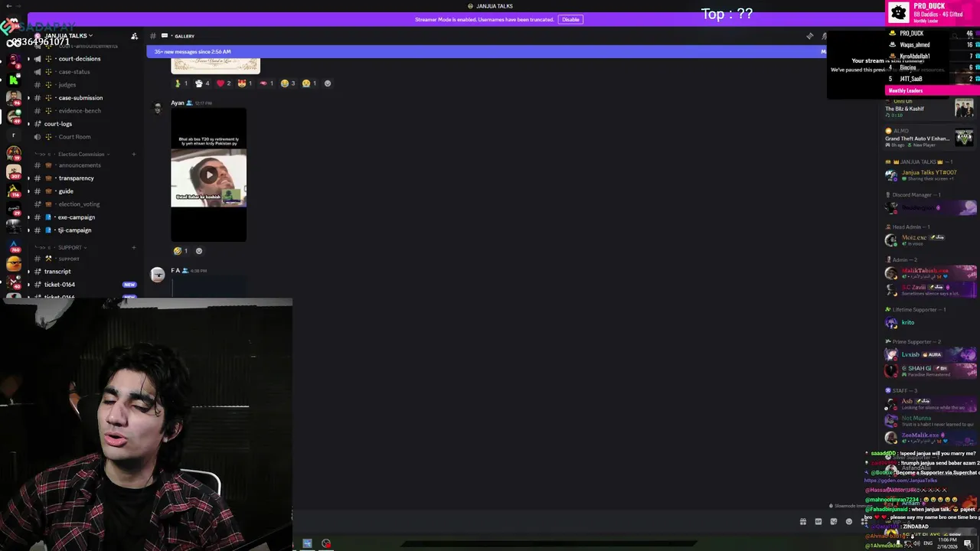Open the server icon with 96 badge

pos(13,99)
